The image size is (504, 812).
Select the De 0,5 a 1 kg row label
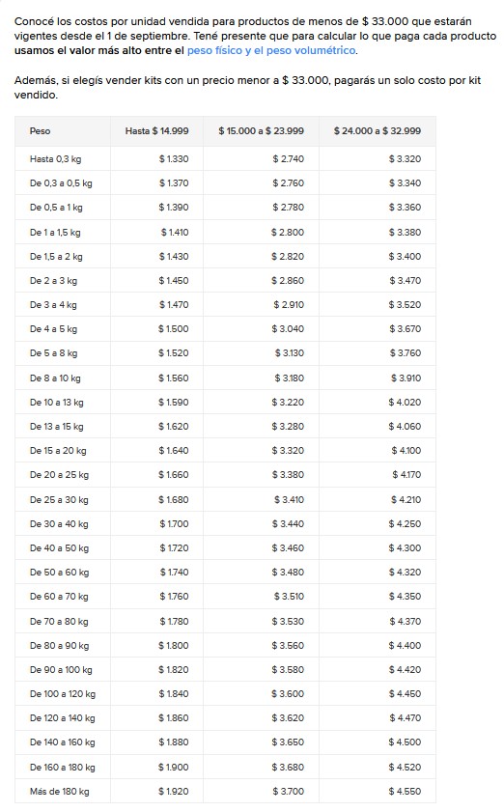coord(56,208)
